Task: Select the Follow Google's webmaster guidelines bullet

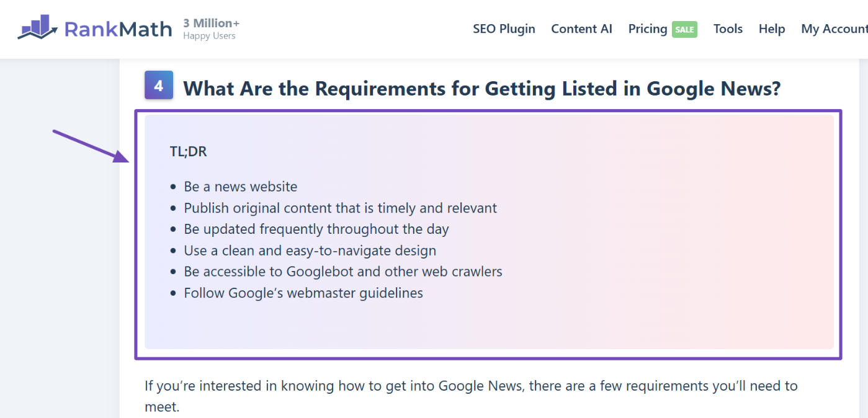Action: pyautogui.click(x=303, y=292)
